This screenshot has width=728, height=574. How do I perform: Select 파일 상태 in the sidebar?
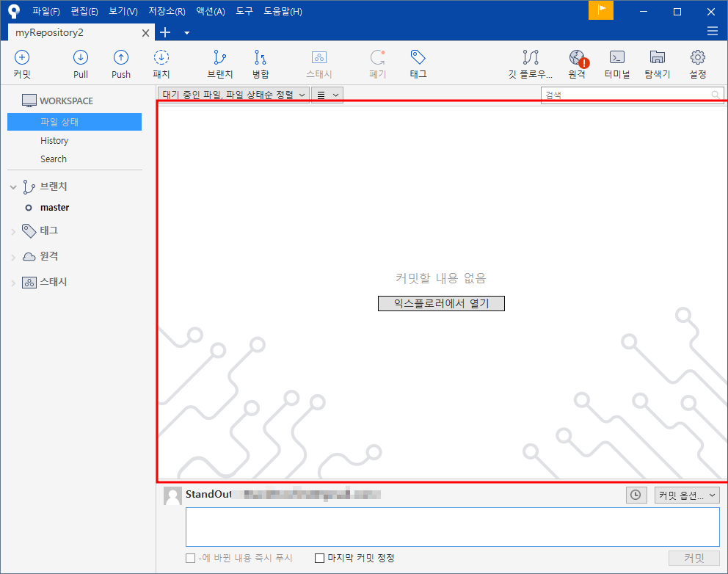[74, 122]
